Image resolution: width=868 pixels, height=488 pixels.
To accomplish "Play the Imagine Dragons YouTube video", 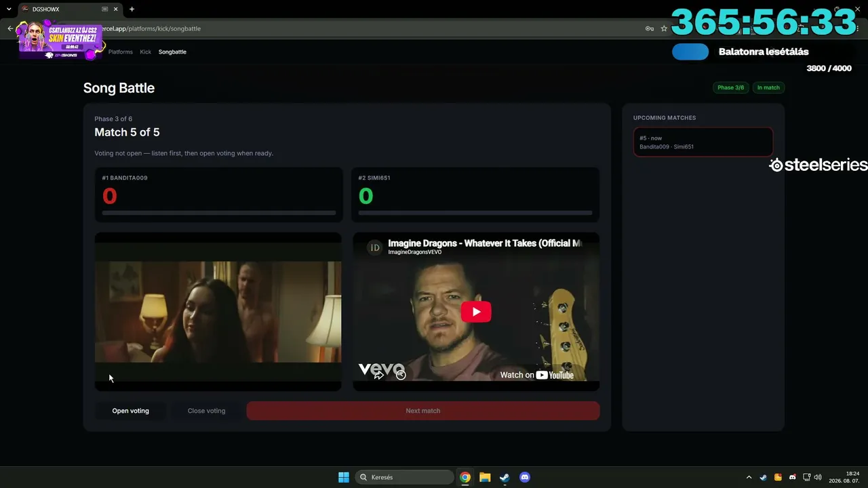I will tap(476, 312).
